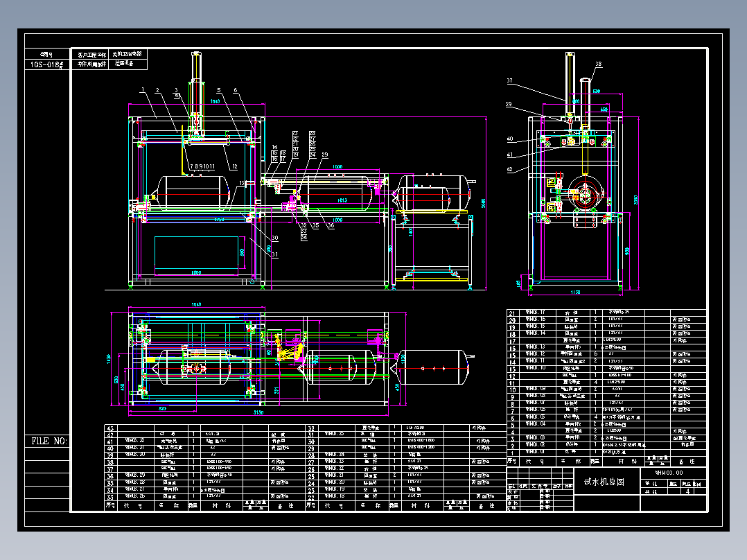Click balloon callout number 38
747x560 pixels.
599,64
